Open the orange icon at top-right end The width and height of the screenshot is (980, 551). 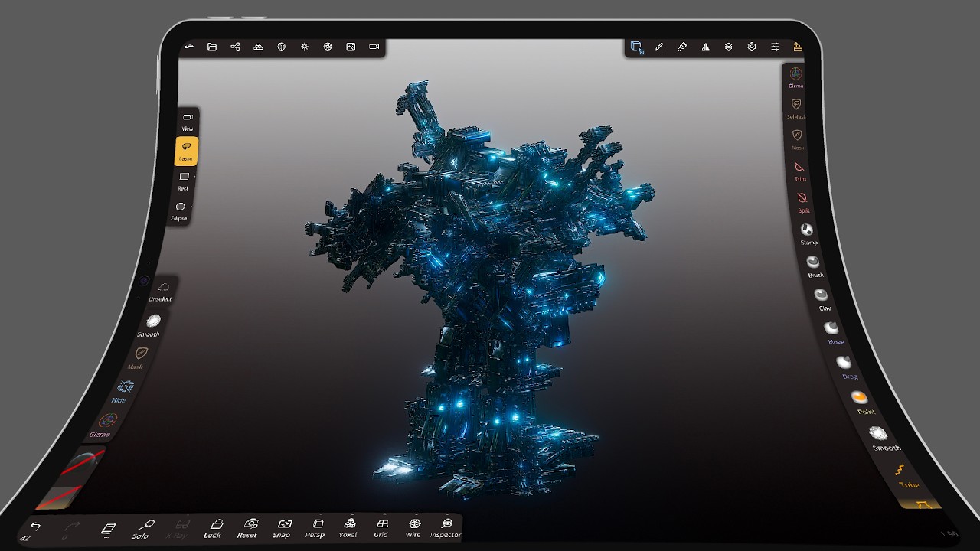click(x=798, y=47)
